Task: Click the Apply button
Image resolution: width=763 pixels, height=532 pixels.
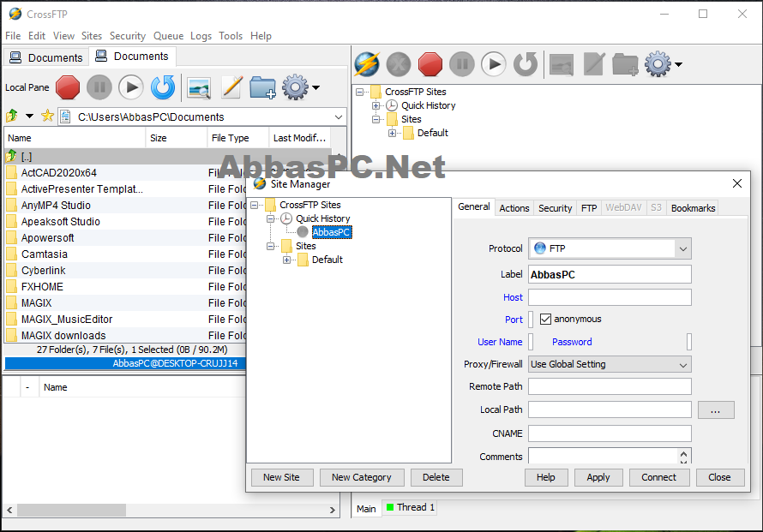Action: click(598, 477)
